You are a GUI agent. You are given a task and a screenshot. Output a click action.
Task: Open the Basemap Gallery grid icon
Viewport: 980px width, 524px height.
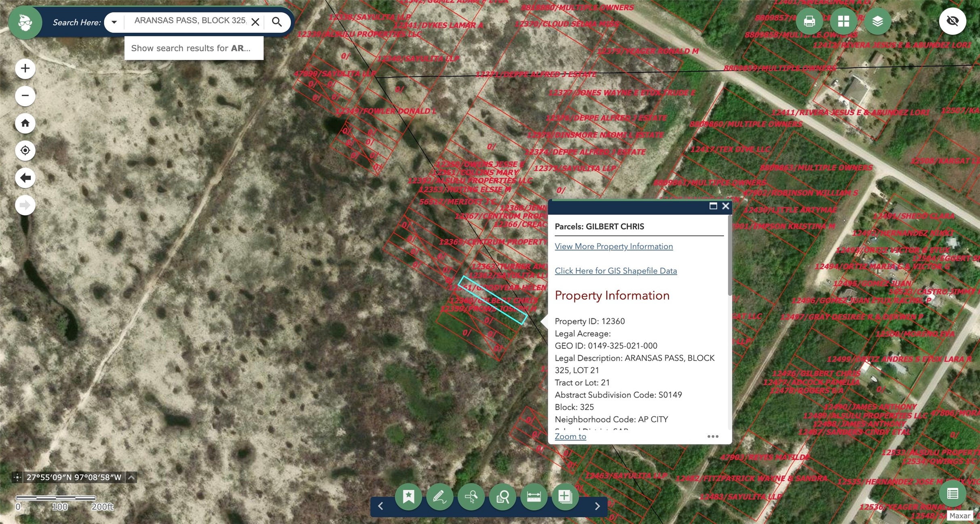click(843, 21)
